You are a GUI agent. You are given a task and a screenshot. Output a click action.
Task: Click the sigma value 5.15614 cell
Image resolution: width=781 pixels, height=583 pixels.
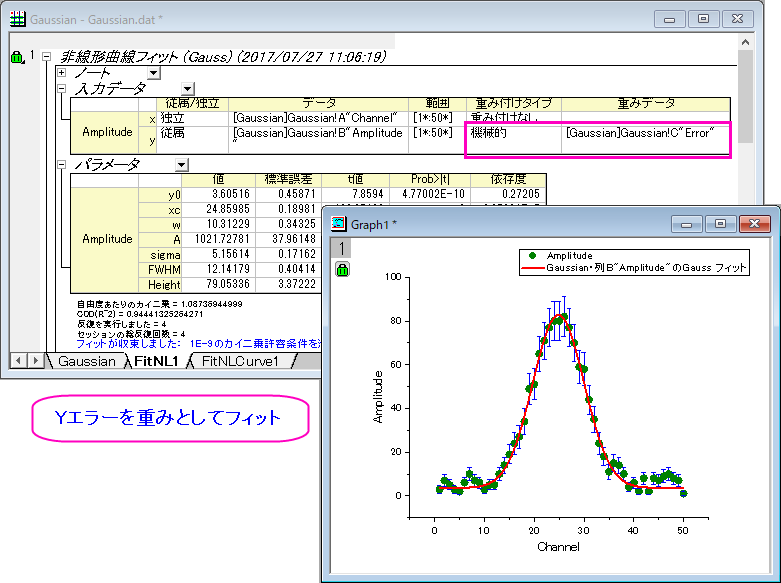pyautogui.click(x=219, y=254)
